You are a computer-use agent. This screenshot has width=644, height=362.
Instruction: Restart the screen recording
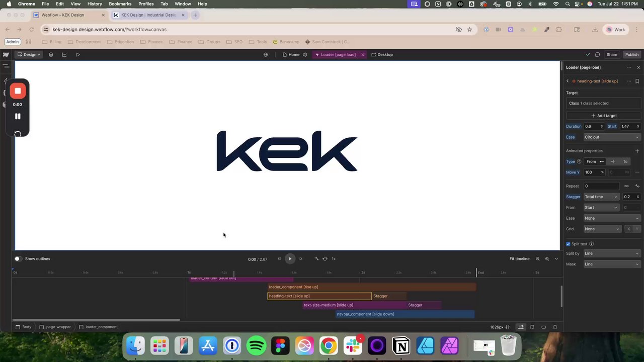coord(18,134)
